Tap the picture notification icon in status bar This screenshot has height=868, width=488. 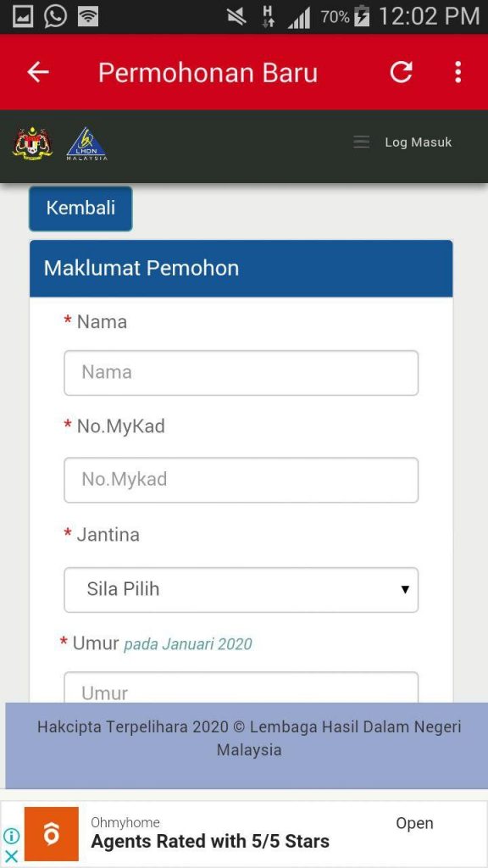pyautogui.click(x=23, y=17)
